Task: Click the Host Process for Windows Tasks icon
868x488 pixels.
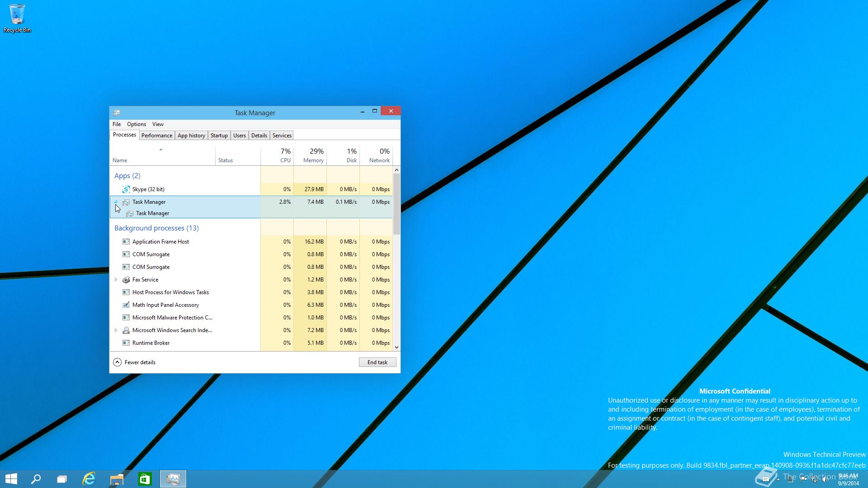Action: pos(126,292)
